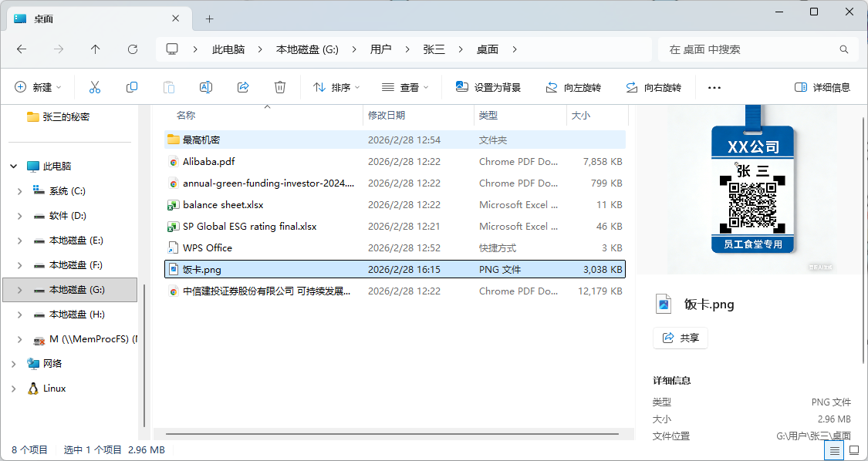
Task: Click the 共享 button in details pane
Action: click(681, 338)
